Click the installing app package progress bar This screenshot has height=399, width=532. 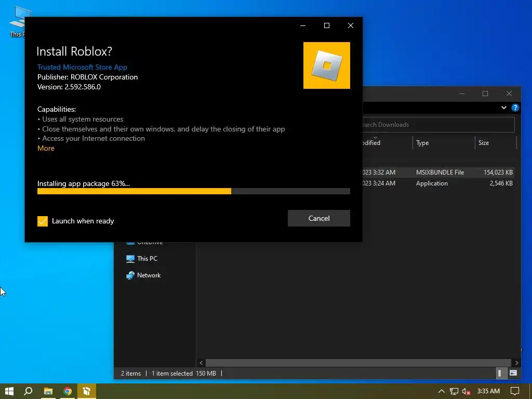pyautogui.click(x=193, y=191)
